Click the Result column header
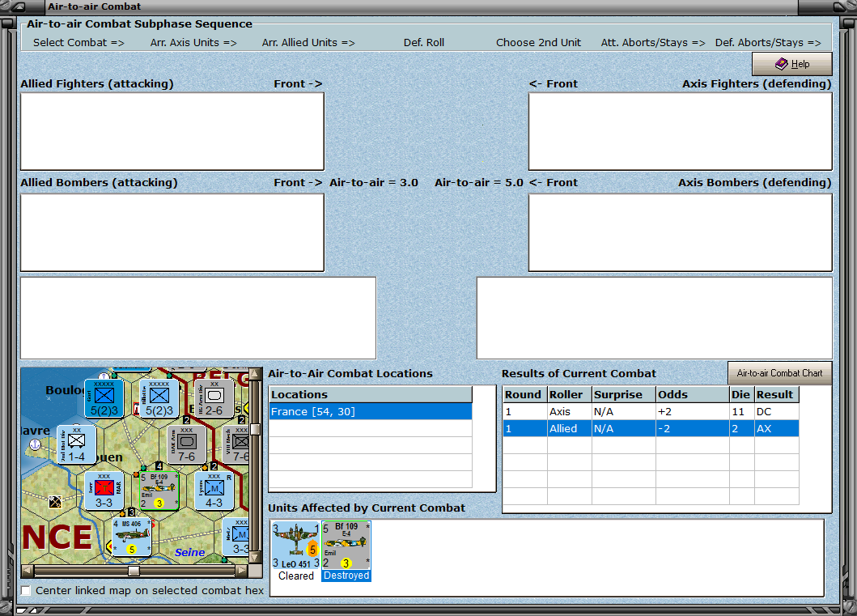Viewport: 857px width, 616px height. click(777, 395)
